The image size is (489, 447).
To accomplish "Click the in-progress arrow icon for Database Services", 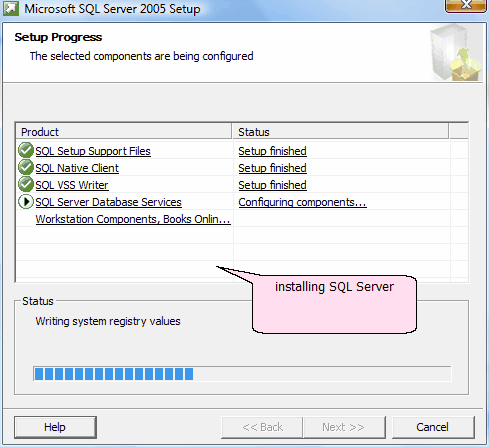I will pyautogui.click(x=26, y=201).
